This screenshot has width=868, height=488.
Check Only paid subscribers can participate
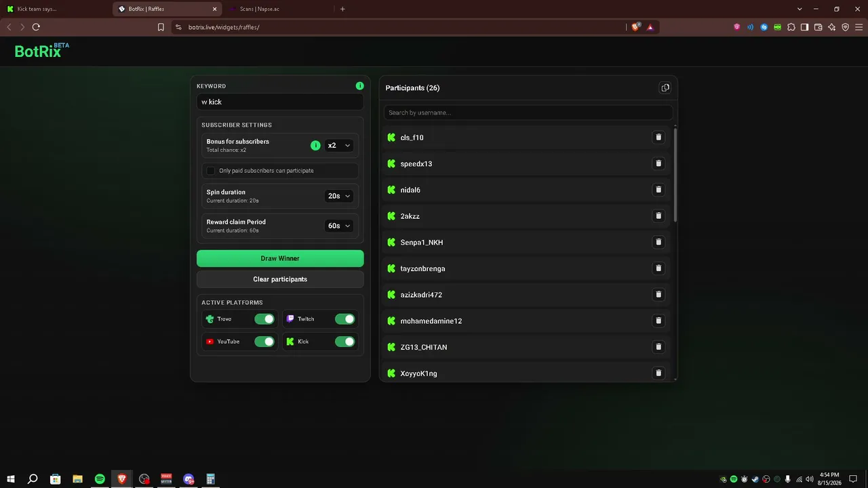(211, 171)
